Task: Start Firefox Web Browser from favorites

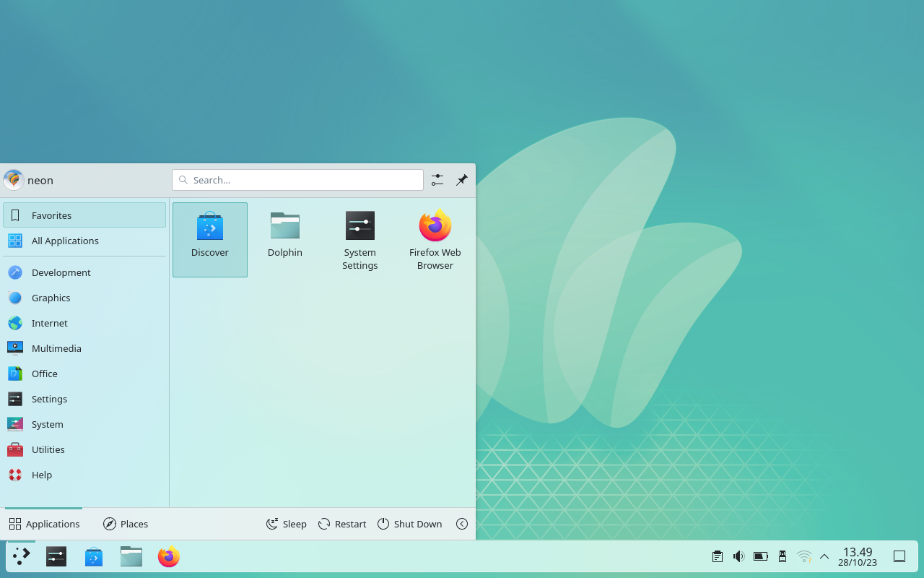Action: [435, 238]
